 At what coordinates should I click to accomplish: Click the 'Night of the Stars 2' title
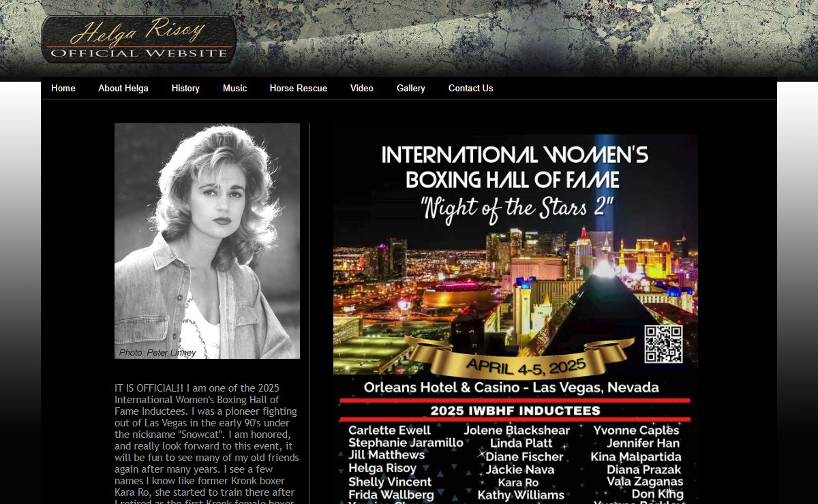point(517,208)
